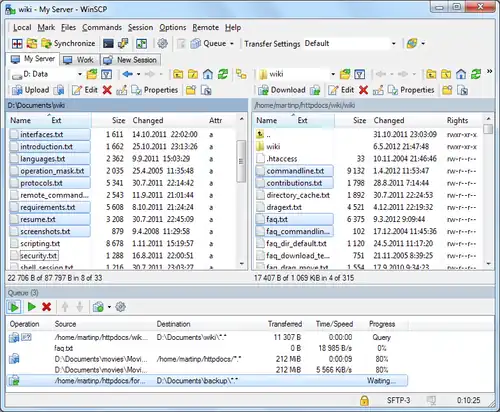Refresh the remote panel
Image resolution: width=500 pixels, height=412 pixels.
[476, 74]
